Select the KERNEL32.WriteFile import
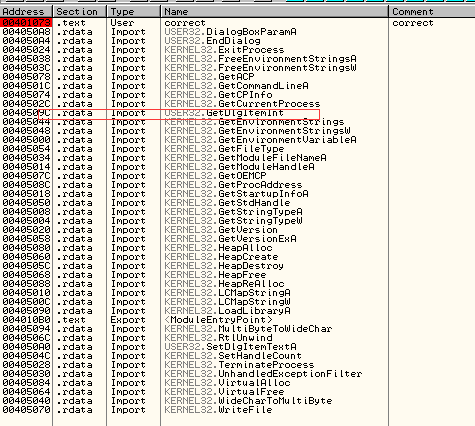 pyautogui.click(x=218, y=410)
